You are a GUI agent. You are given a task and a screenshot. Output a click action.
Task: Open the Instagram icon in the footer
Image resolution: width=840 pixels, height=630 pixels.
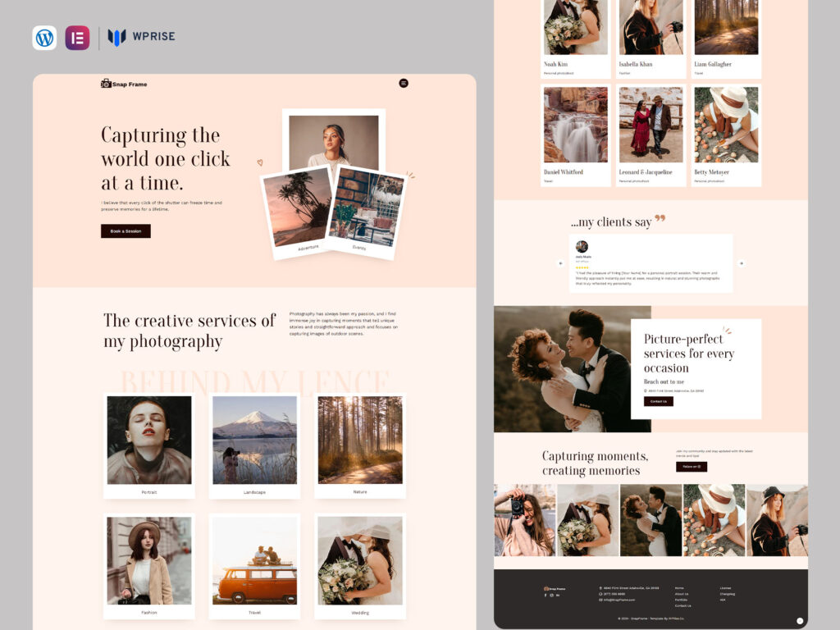click(550, 595)
